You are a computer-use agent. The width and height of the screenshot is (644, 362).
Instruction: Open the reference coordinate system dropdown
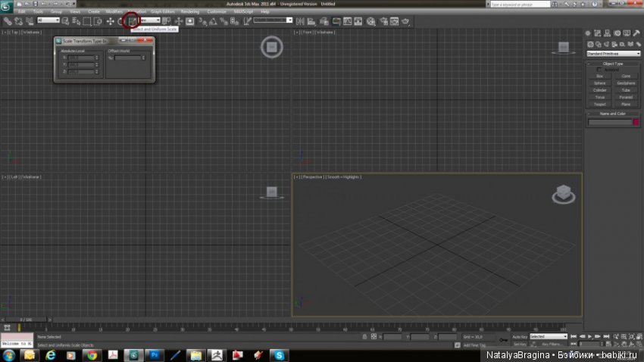coord(150,20)
